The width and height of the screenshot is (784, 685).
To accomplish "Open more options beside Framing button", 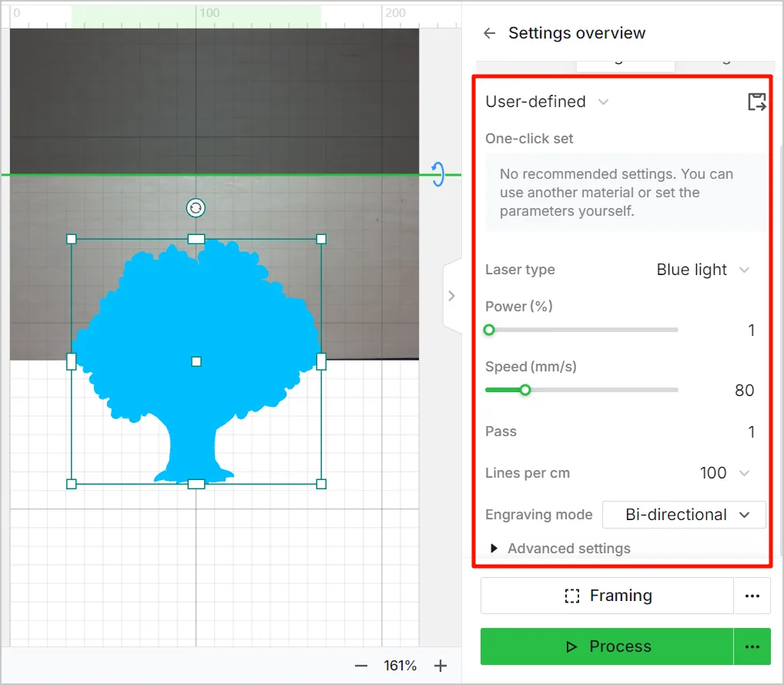I will [x=752, y=596].
